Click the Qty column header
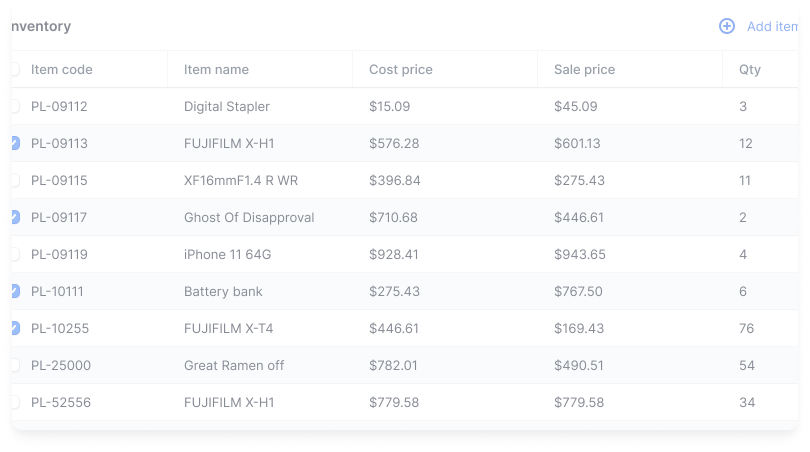The height and width of the screenshot is (452, 810). click(x=750, y=70)
